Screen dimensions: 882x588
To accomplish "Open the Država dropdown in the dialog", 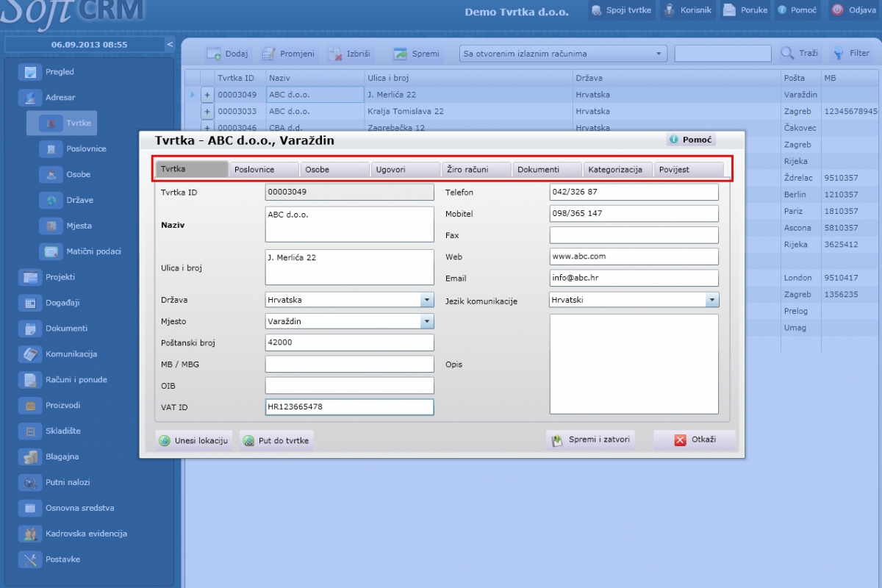I will coord(427,300).
